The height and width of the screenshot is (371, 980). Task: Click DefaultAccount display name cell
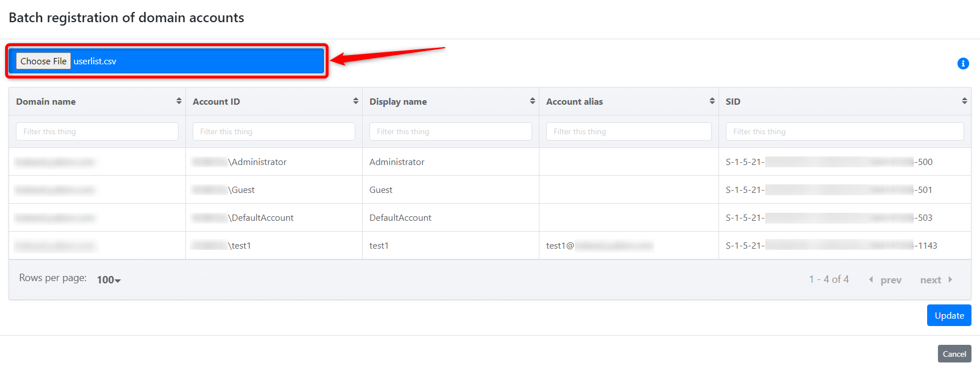[x=451, y=217]
